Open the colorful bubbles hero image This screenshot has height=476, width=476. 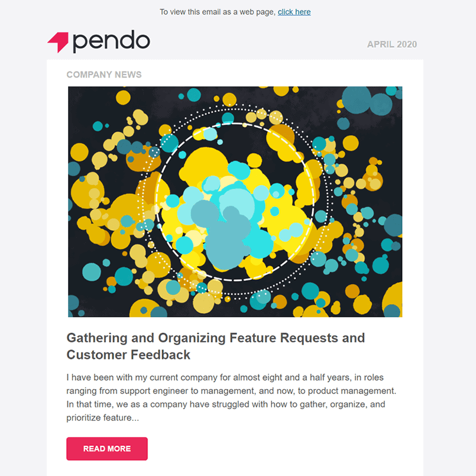235,201
